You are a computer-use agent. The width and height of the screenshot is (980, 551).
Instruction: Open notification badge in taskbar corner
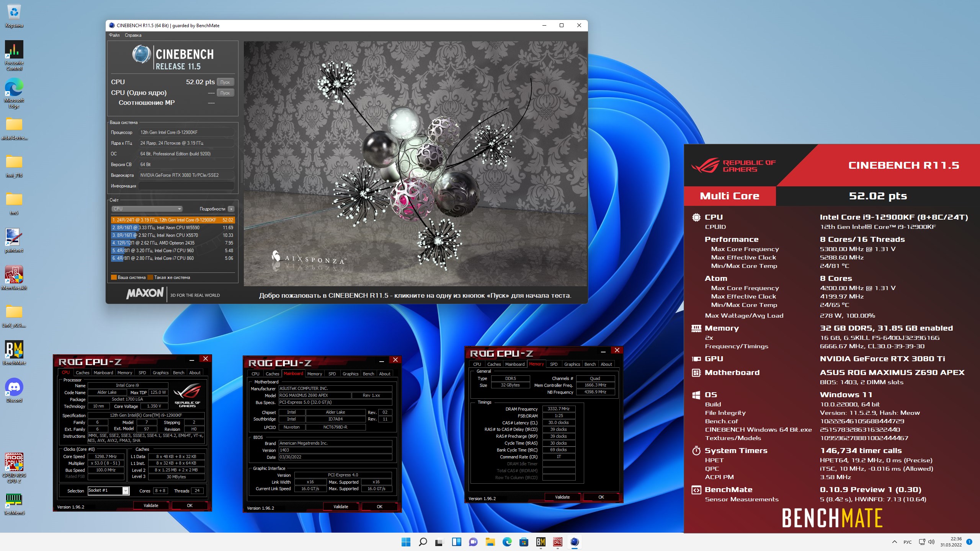point(969,542)
